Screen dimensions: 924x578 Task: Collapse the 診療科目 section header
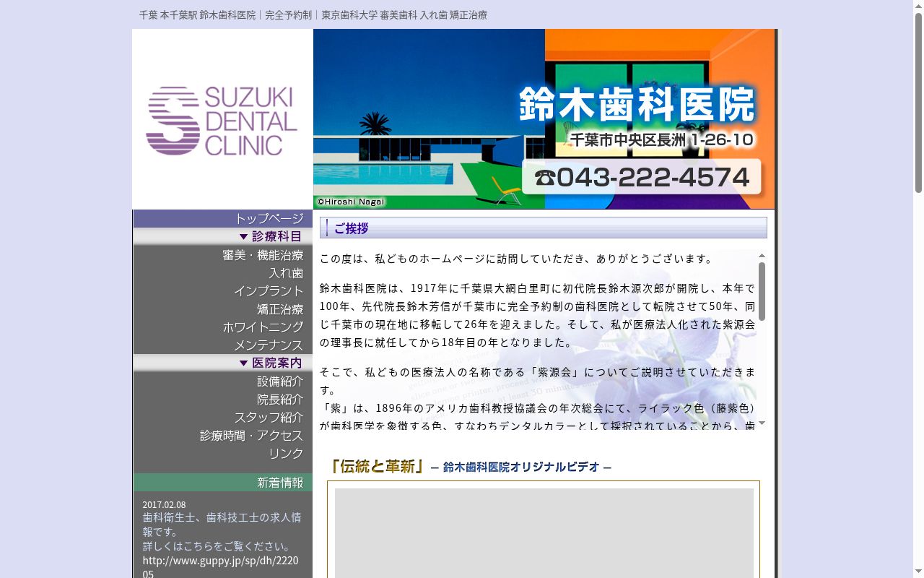pyautogui.click(x=223, y=236)
